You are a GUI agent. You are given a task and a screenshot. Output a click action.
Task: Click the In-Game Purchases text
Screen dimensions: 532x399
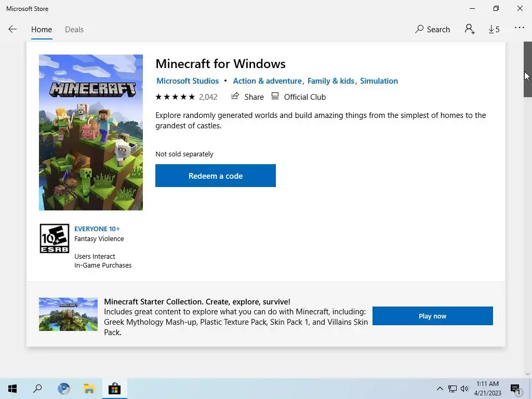(103, 265)
